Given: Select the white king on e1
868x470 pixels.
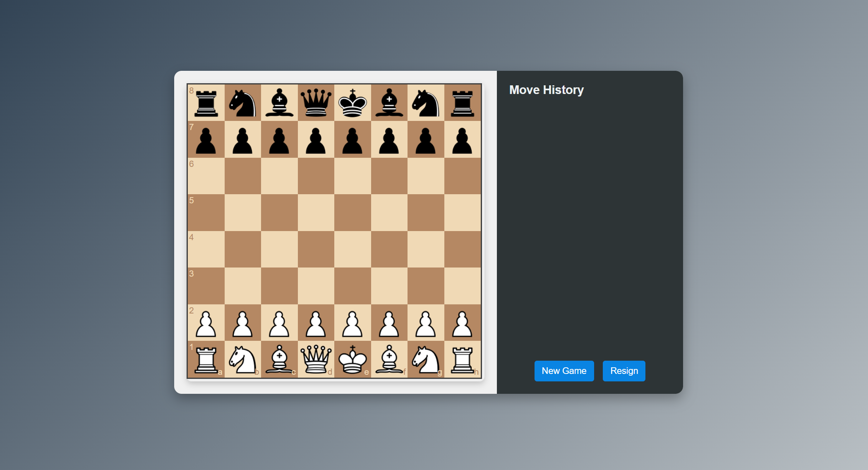Looking at the screenshot, I should click(352, 359).
